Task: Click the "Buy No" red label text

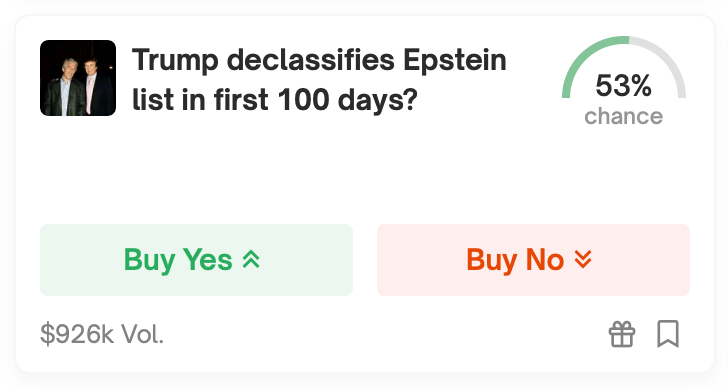Action: coord(515,260)
